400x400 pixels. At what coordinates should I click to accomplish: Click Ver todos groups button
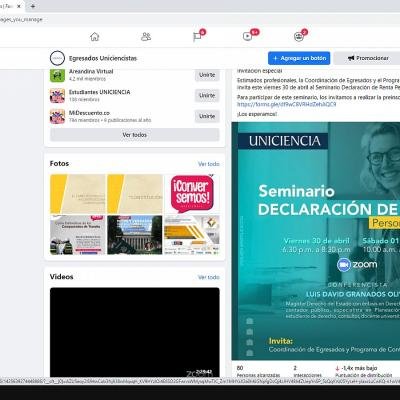pyautogui.click(x=135, y=135)
